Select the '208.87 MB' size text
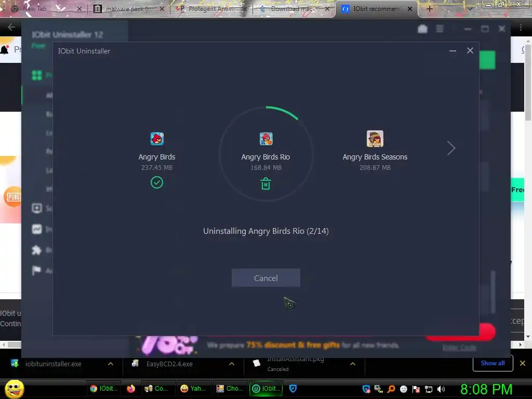 coord(375,168)
